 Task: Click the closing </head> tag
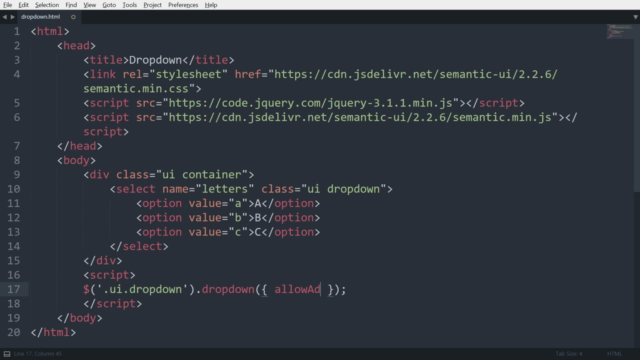coord(80,146)
